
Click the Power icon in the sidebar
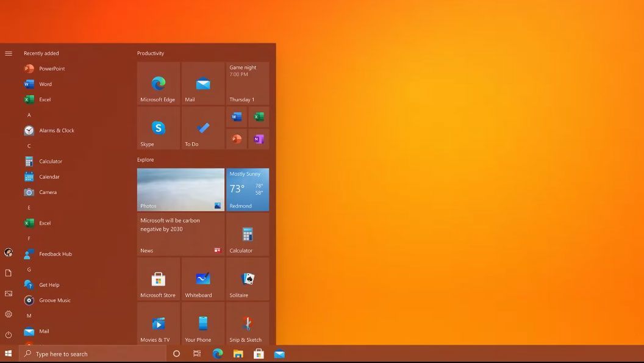coord(8,335)
